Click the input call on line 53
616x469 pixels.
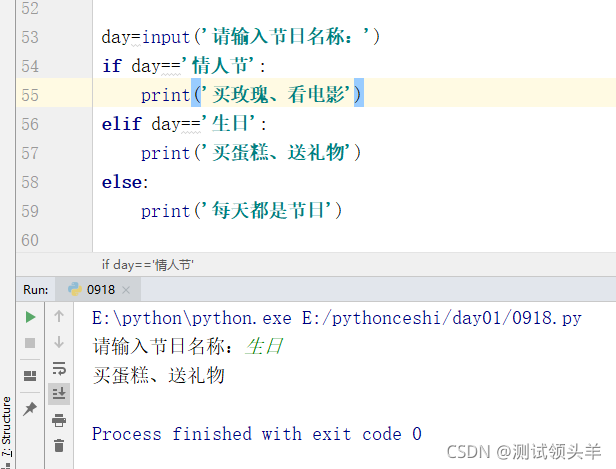pyautogui.click(x=166, y=37)
